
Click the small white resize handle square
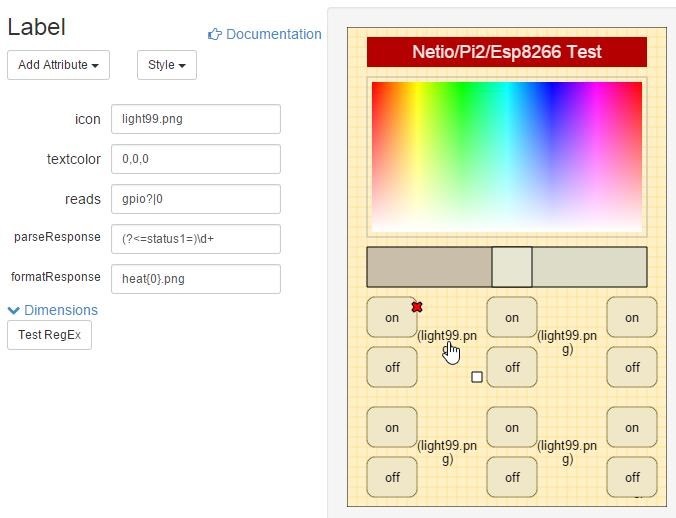pyautogui.click(x=477, y=377)
